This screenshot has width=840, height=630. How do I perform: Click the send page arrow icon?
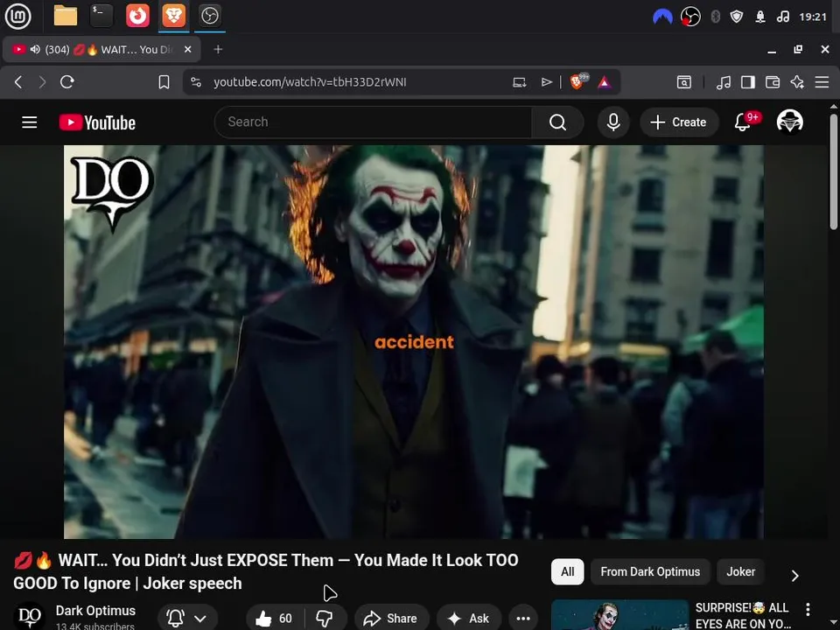(546, 82)
